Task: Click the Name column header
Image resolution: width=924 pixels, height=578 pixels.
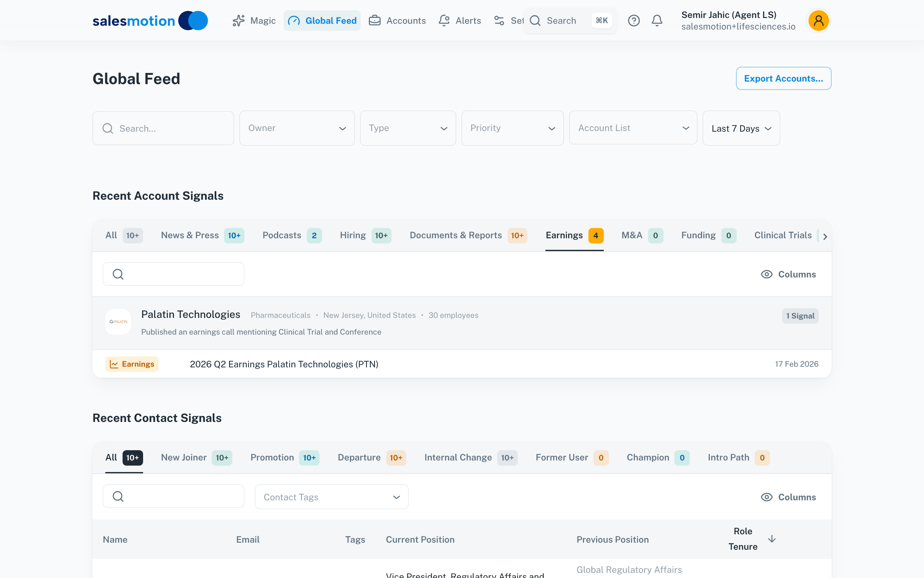Action: coord(115,539)
